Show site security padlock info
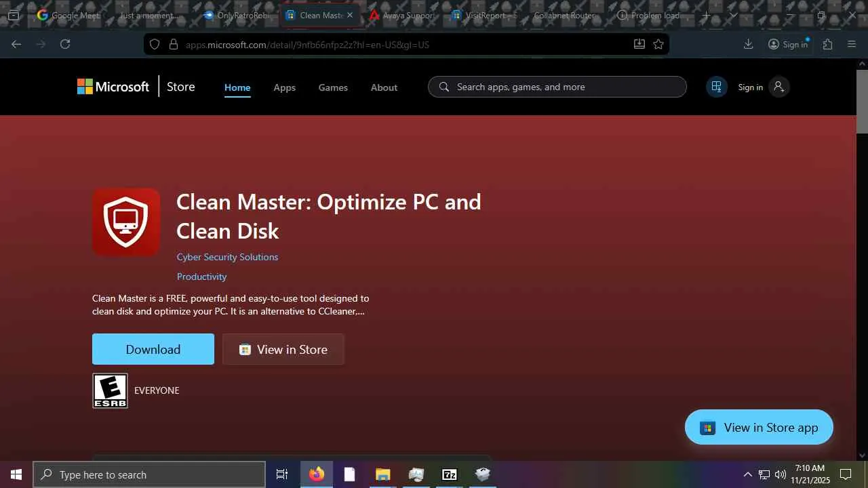This screenshot has height=488, width=868. coord(173,44)
